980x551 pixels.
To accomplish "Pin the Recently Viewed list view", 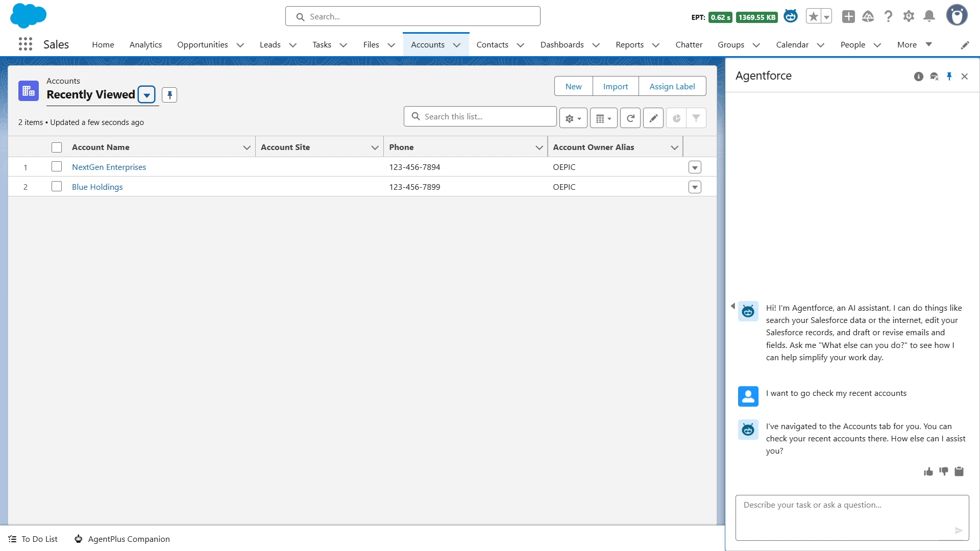I will tap(169, 95).
